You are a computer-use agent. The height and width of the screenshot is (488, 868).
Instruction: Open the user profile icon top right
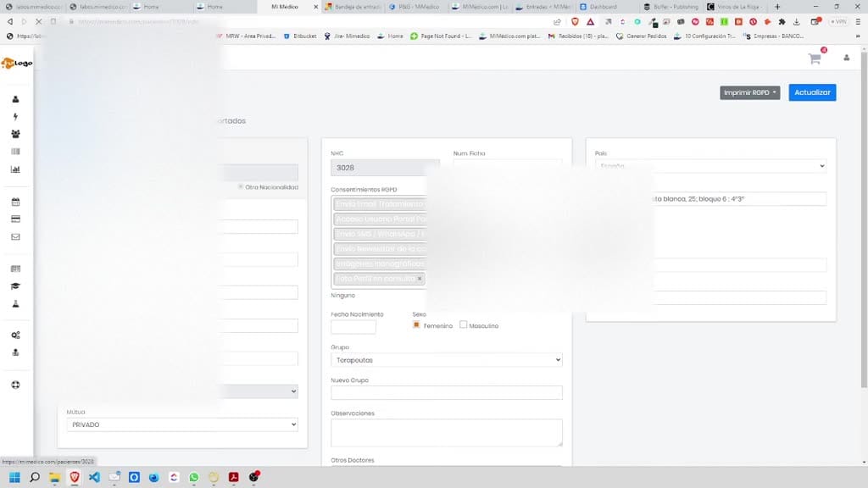[847, 58]
